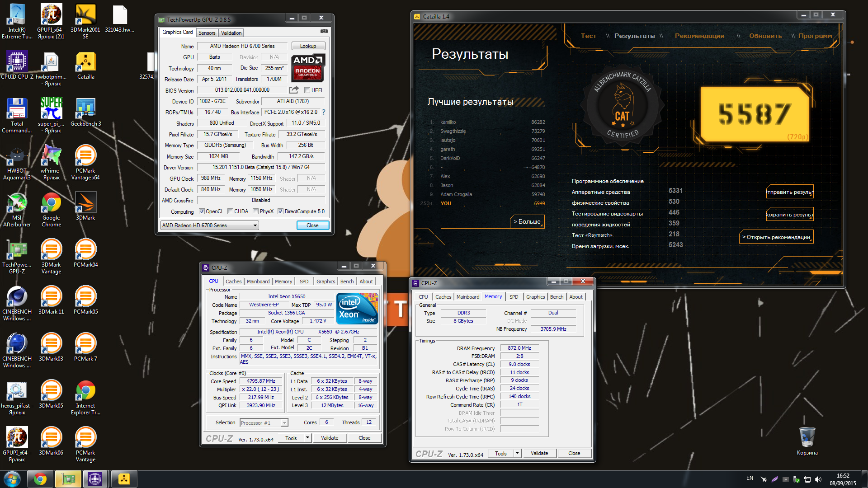The width and height of the screenshot is (868, 488).
Task: Click Открыть рекомендации in Catzilla
Action: (776, 237)
